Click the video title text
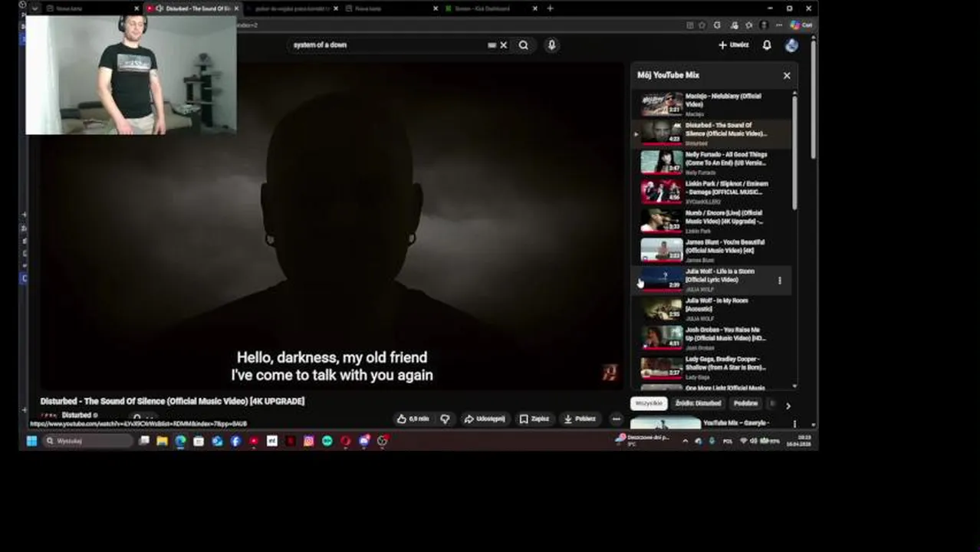This screenshot has width=980, height=552. point(173,401)
